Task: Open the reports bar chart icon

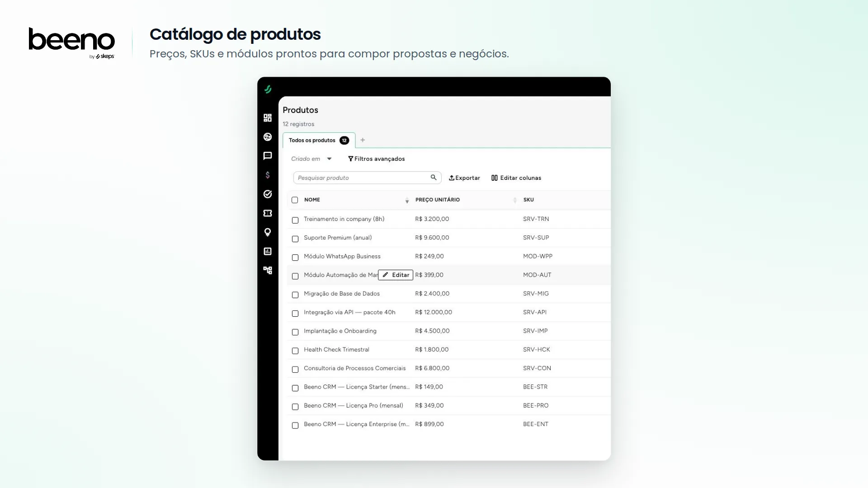Action: pyautogui.click(x=268, y=251)
